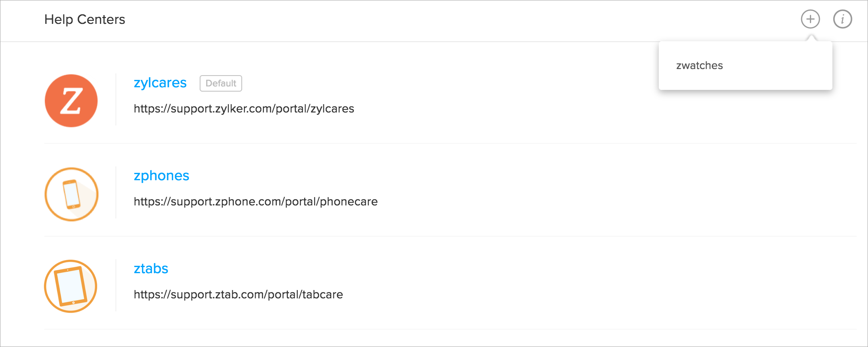Screen dimensions: 868x347
Task: Open the zphones help center name link
Action: click(x=161, y=175)
